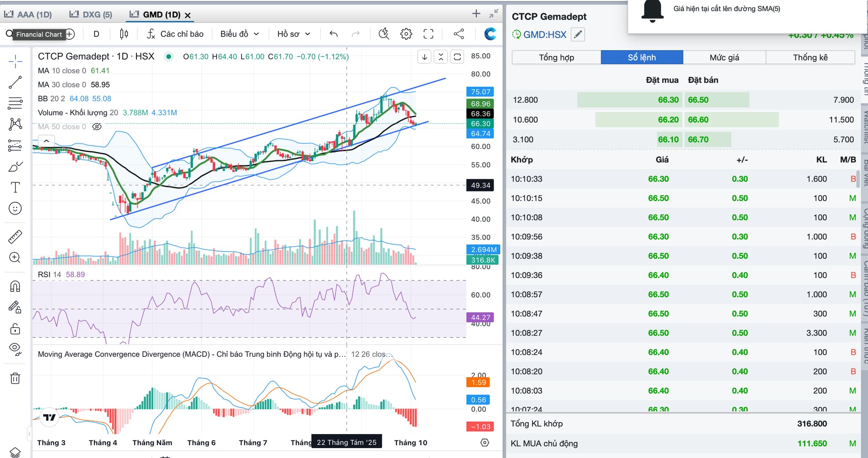Select the ruler measure tool

[15, 237]
